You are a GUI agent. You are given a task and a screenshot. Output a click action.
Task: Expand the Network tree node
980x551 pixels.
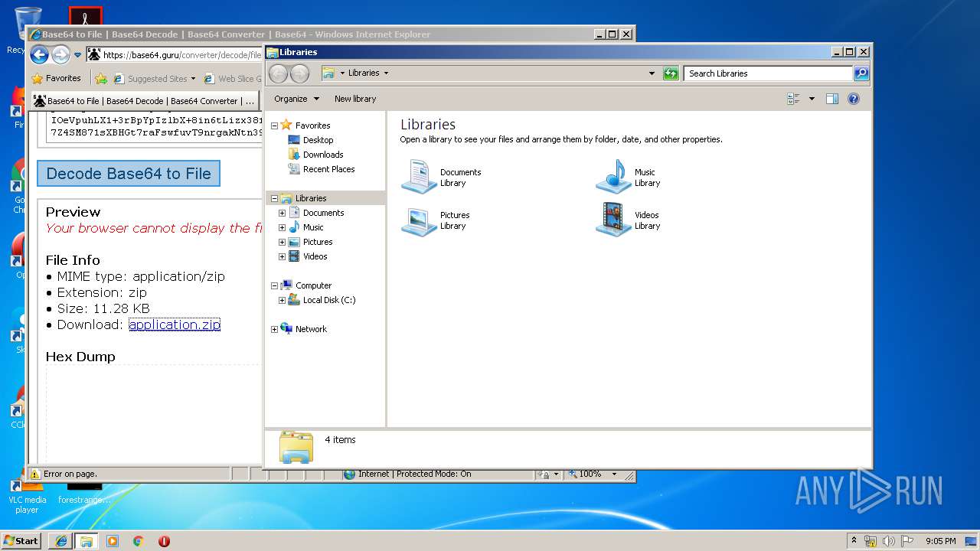274,329
